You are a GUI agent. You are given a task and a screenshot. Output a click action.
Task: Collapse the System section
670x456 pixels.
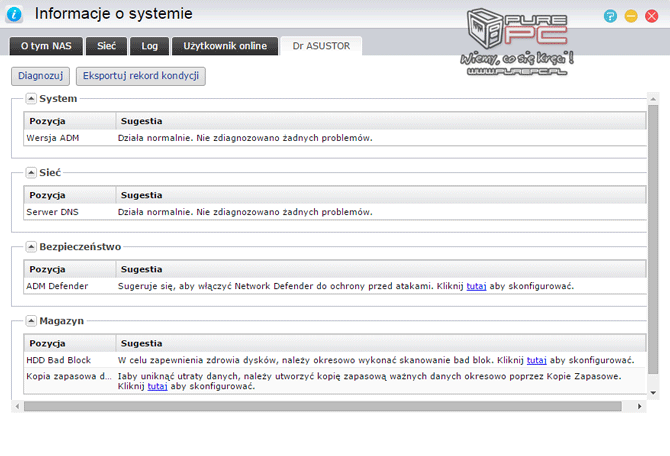[31, 99]
